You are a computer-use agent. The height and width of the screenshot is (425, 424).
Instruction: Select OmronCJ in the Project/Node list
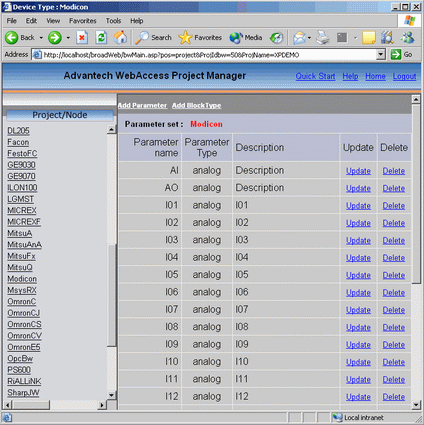24,313
